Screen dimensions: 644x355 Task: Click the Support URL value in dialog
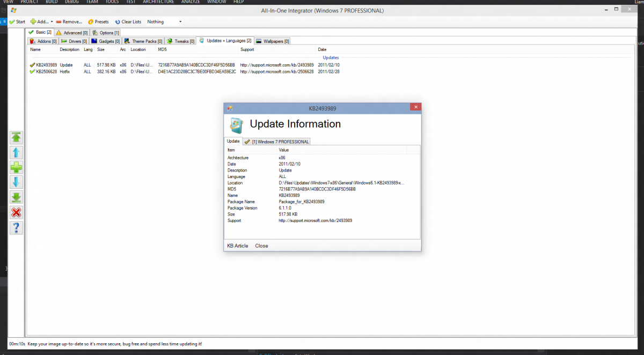[316, 220]
